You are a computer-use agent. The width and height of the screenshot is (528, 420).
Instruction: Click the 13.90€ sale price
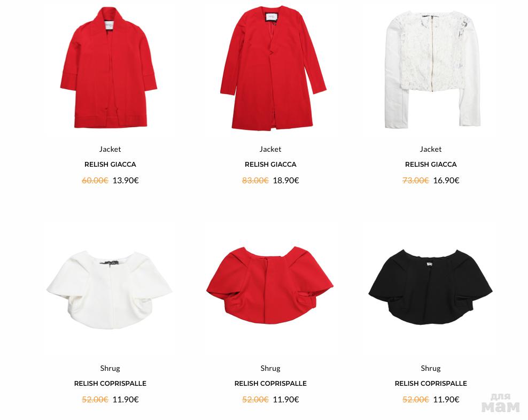coord(126,181)
